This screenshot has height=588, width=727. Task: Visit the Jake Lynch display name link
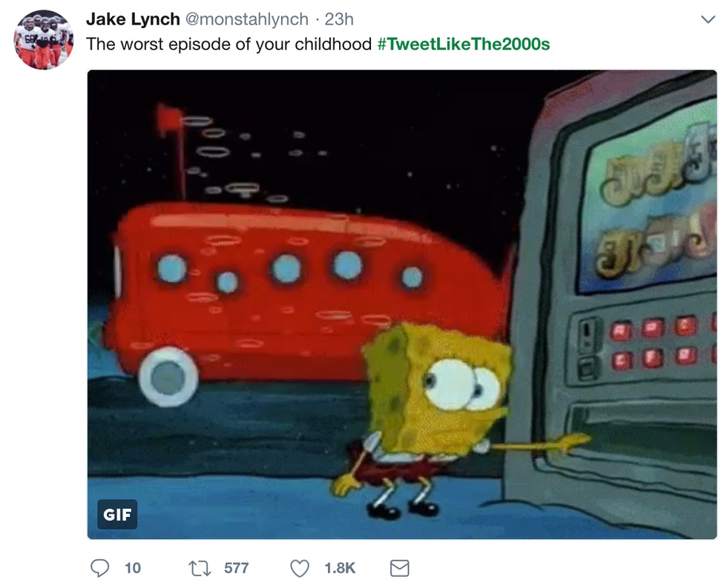[x=133, y=19]
